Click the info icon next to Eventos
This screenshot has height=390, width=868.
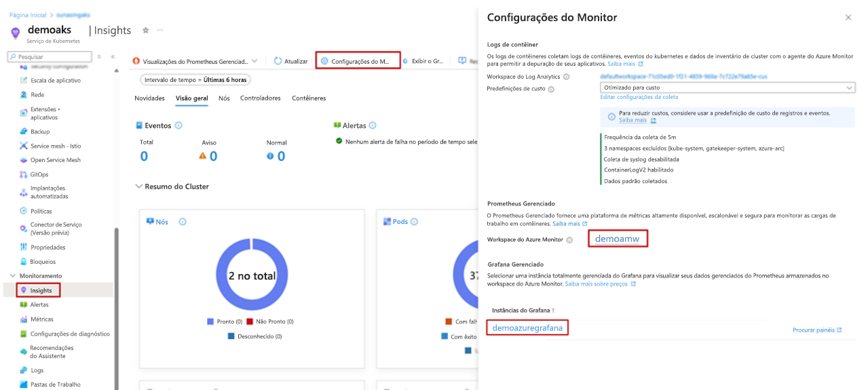[x=178, y=125]
